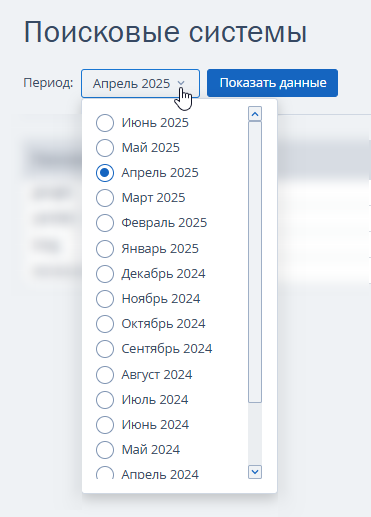
Task: Click the Показать данные button
Action: [272, 83]
